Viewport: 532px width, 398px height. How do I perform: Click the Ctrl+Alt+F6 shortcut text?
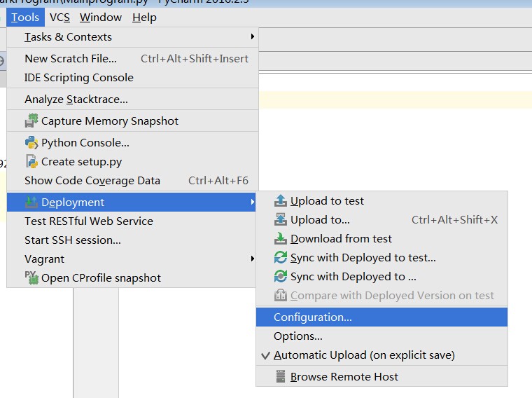pyautogui.click(x=218, y=181)
